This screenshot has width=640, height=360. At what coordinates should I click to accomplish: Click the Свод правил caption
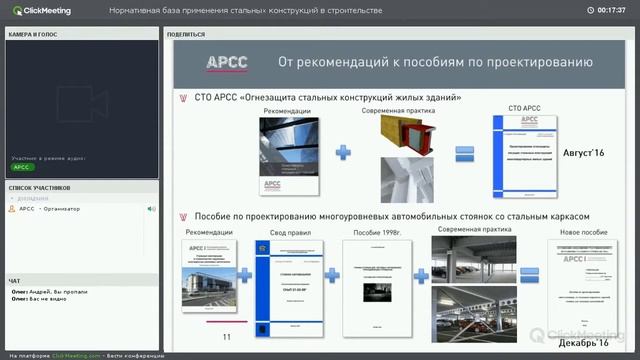(x=290, y=233)
